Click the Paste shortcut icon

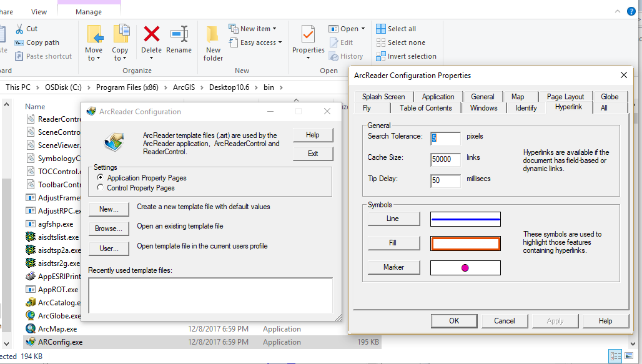pos(19,56)
